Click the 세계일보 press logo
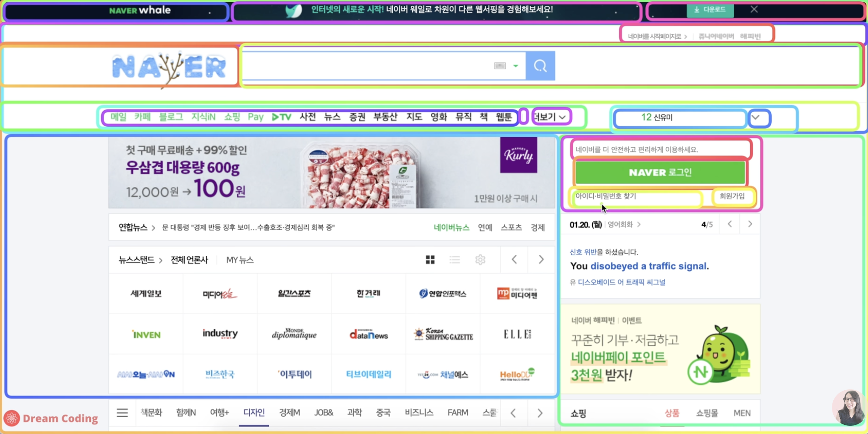The image size is (868, 434). tap(146, 294)
